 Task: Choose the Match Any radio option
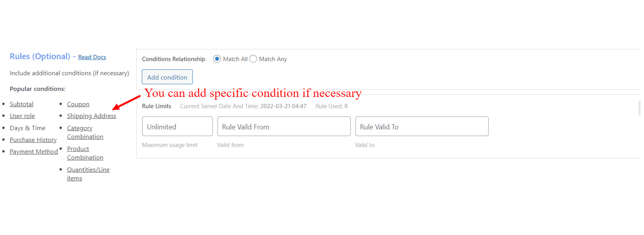tap(253, 59)
